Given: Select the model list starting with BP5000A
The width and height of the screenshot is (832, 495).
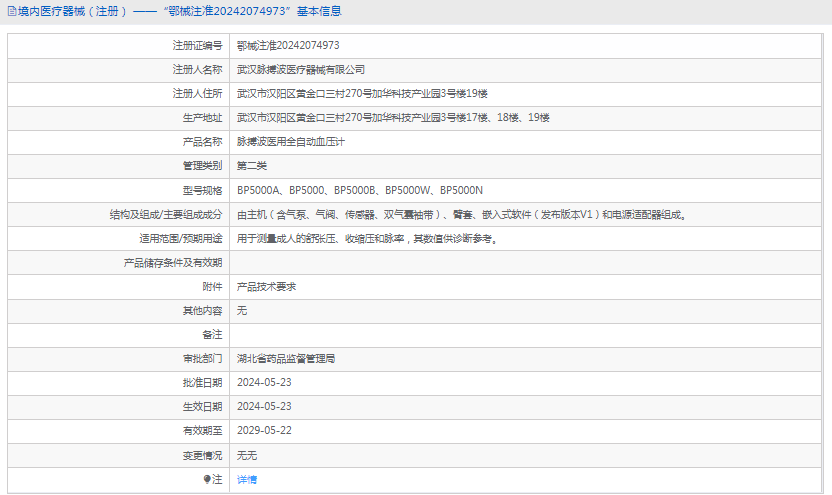Looking at the screenshot, I should pos(360,190).
